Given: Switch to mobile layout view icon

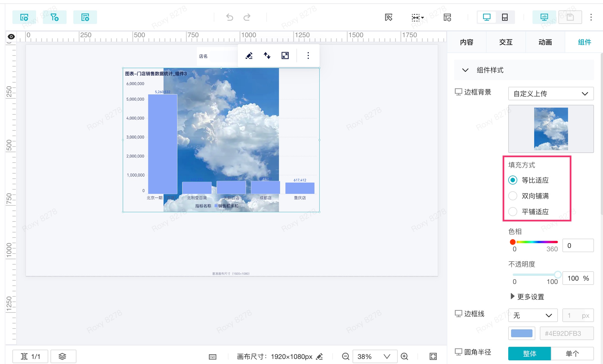Looking at the screenshot, I should [x=505, y=17].
